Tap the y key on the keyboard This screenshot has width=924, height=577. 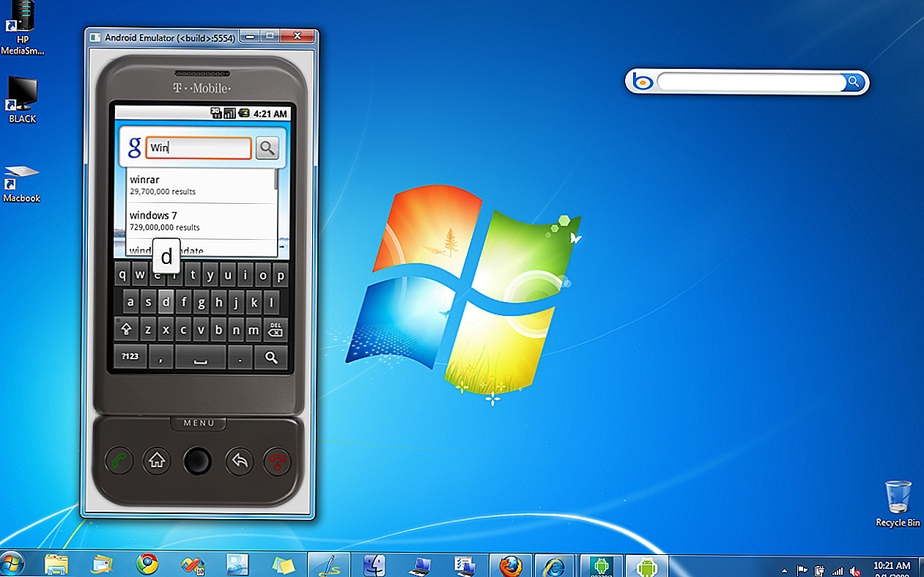(210, 276)
